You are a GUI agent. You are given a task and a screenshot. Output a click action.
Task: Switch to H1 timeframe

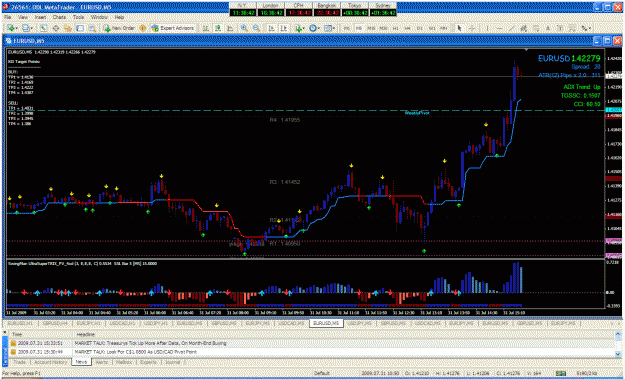click(x=395, y=28)
